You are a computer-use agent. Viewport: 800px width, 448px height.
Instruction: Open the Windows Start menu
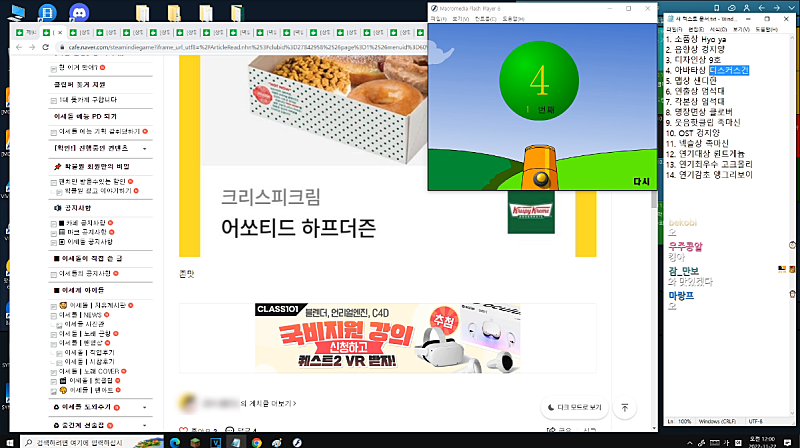click(9, 442)
